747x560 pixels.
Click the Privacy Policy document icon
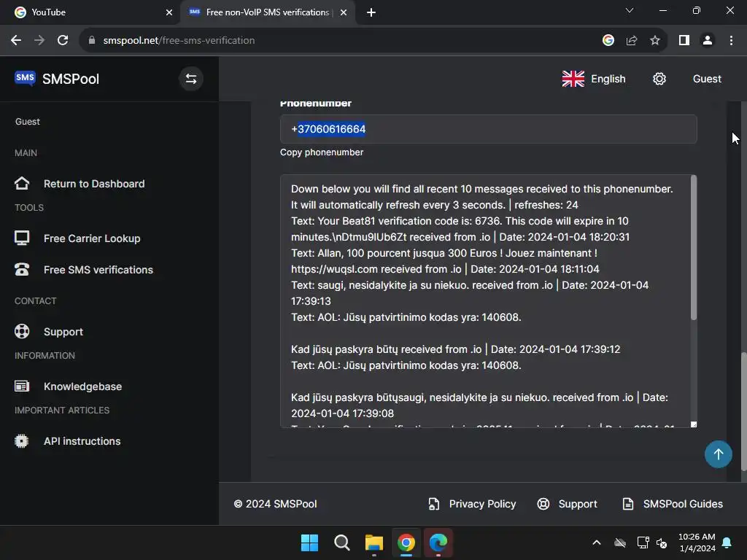[433, 504]
